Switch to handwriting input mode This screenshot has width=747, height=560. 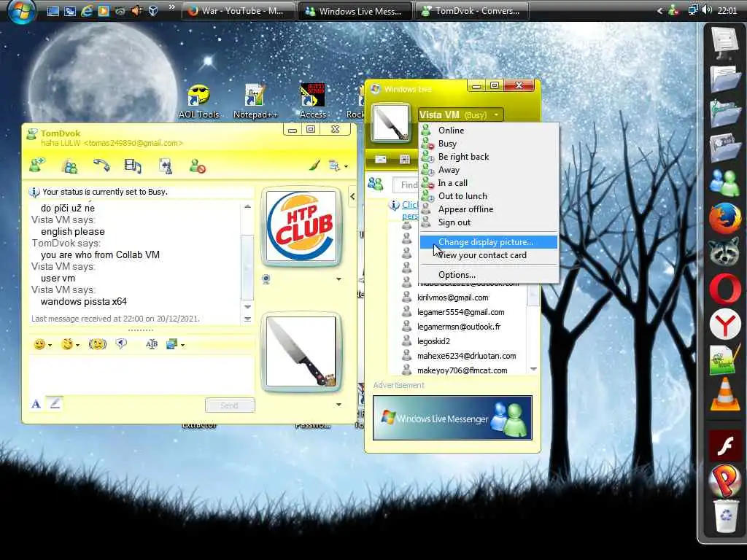tap(55, 404)
